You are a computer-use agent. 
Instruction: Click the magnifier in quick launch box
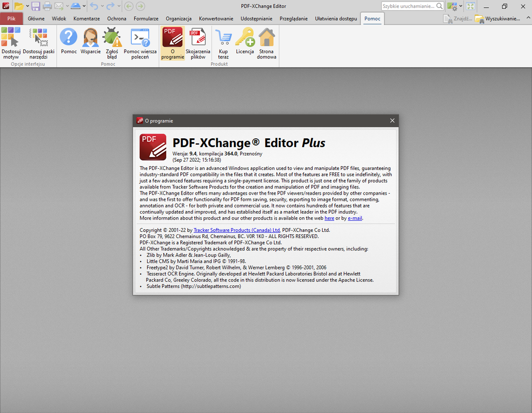[x=440, y=6]
